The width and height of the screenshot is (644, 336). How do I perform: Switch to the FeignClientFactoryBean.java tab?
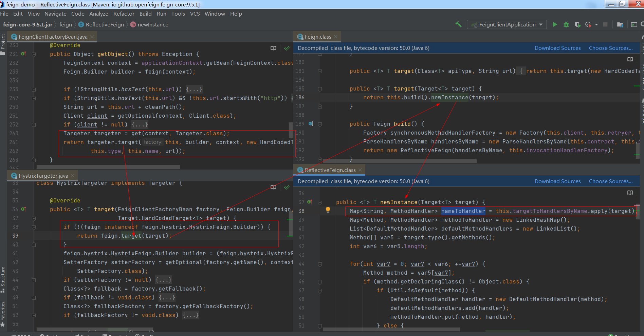coord(53,37)
